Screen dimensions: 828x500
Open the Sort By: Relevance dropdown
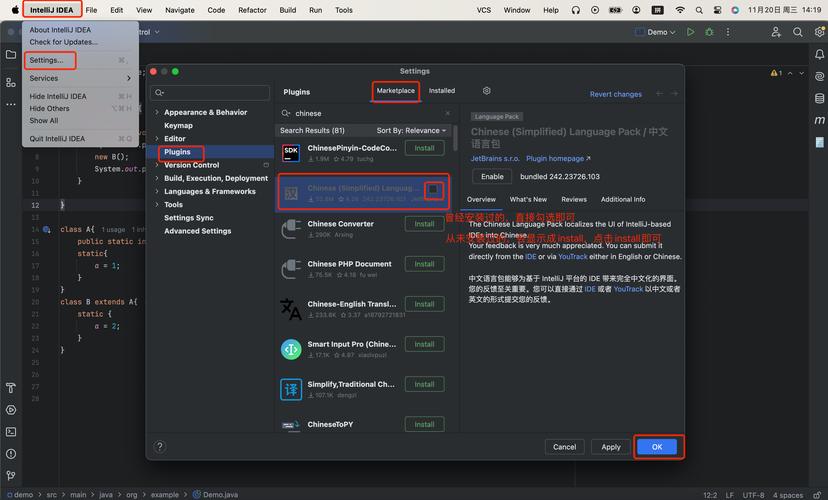click(411, 130)
